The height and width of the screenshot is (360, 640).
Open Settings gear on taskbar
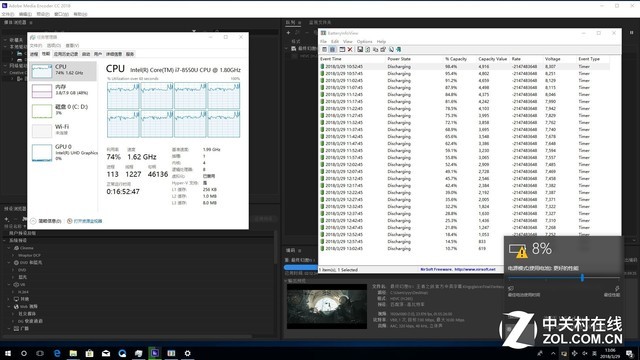pos(187,353)
